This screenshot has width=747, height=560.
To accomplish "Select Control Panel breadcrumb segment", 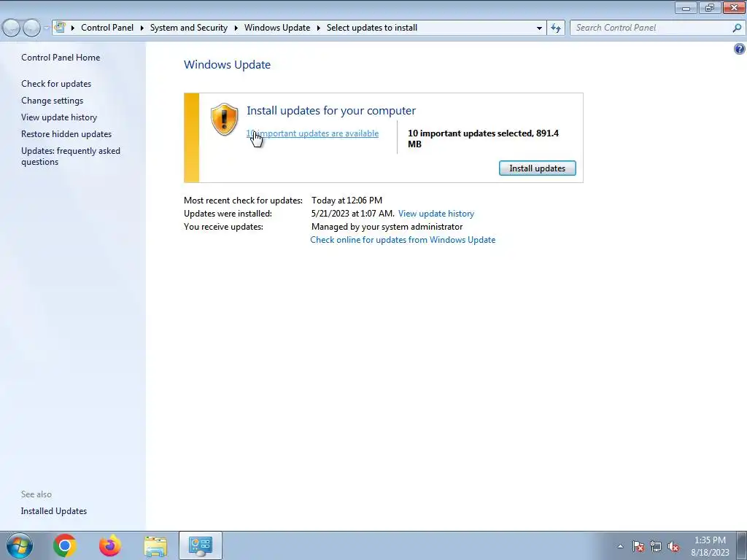I will pos(107,28).
